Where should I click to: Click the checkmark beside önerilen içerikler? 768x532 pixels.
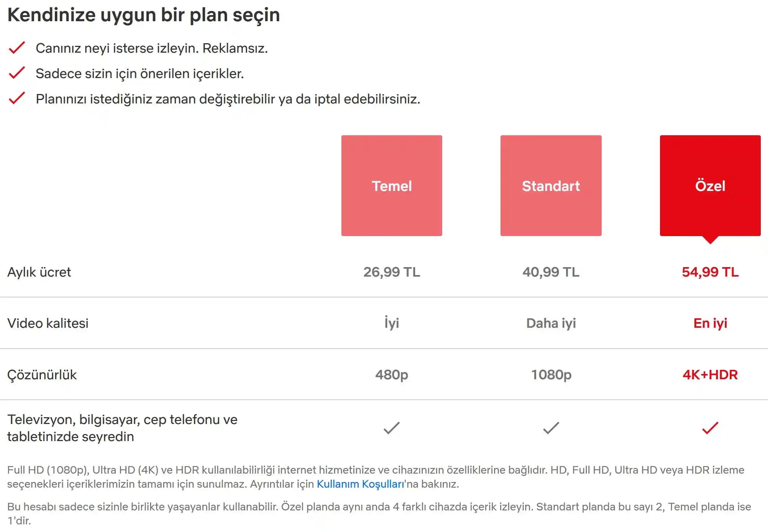coord(17,73)
